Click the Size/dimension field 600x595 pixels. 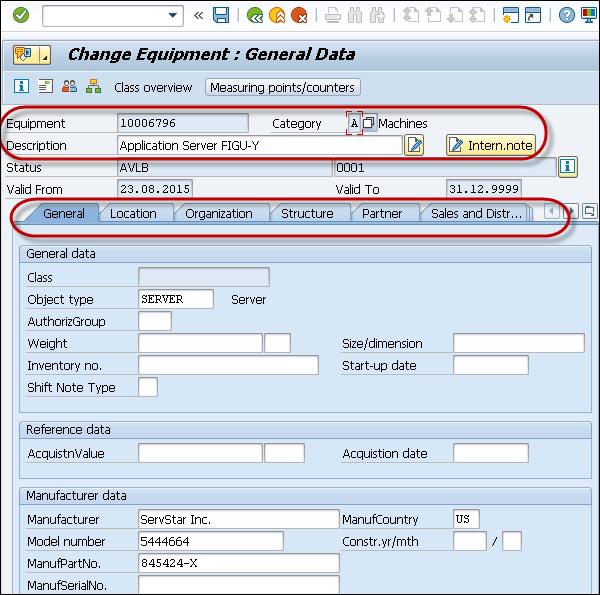coord(519,343)
